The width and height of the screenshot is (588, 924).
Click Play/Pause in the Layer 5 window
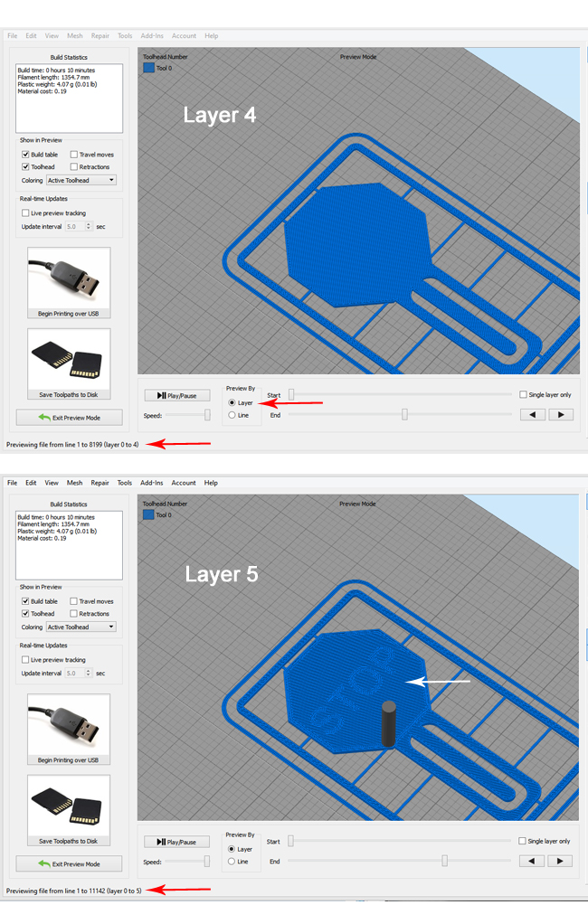click(x=176, y=842)
